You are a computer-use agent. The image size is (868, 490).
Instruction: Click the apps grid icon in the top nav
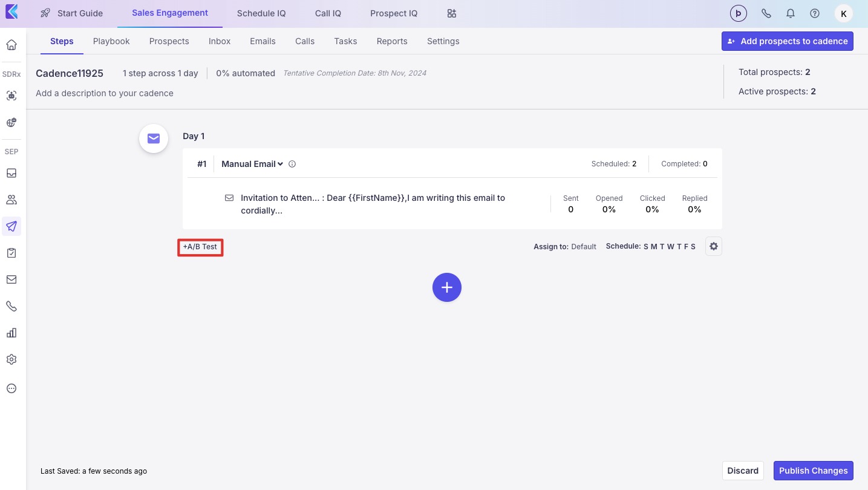[x=452, y=13]
